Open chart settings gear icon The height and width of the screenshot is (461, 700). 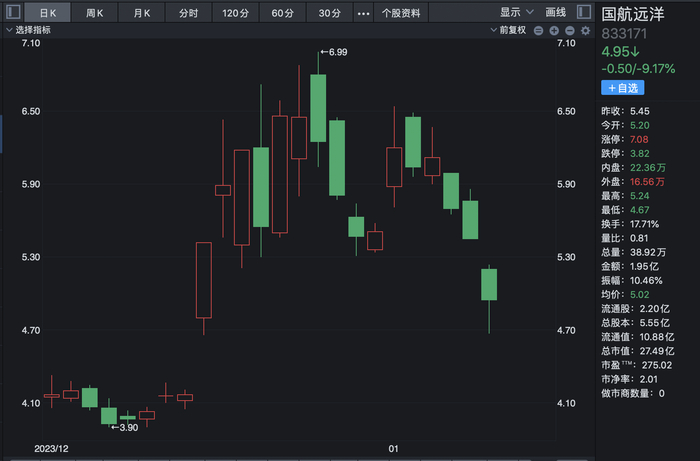[585, 30]
